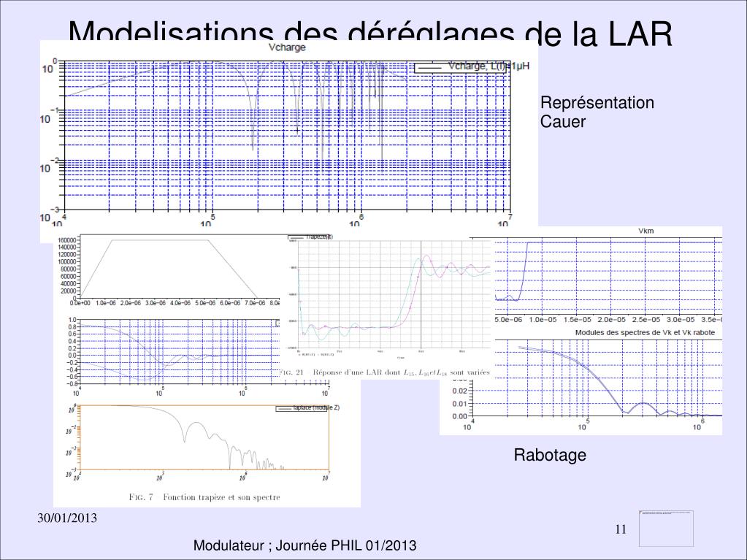Viewport: 747px width, 560px height.
Task: Click 'Modules des spectres de Vk et Vk rabote' title
Action: point(645,332)
